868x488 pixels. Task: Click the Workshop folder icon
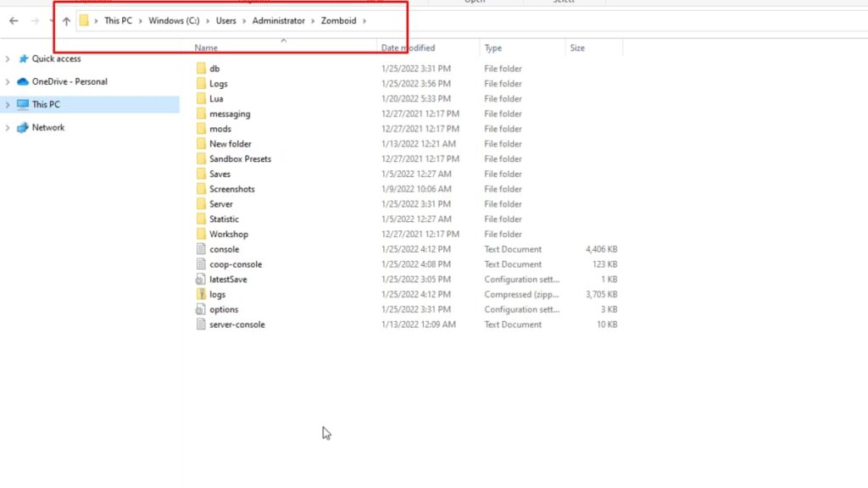coord(201,234)
